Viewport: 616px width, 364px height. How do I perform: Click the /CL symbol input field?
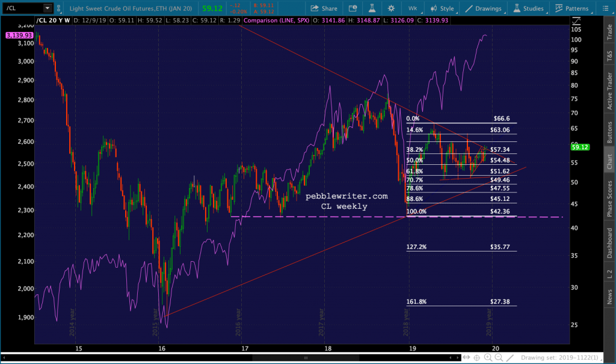22,8
